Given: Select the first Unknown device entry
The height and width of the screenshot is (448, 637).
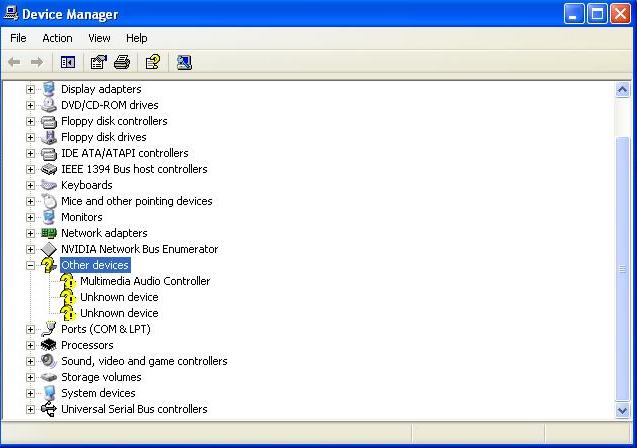Looking at the screenshot, I should [119, 297].
